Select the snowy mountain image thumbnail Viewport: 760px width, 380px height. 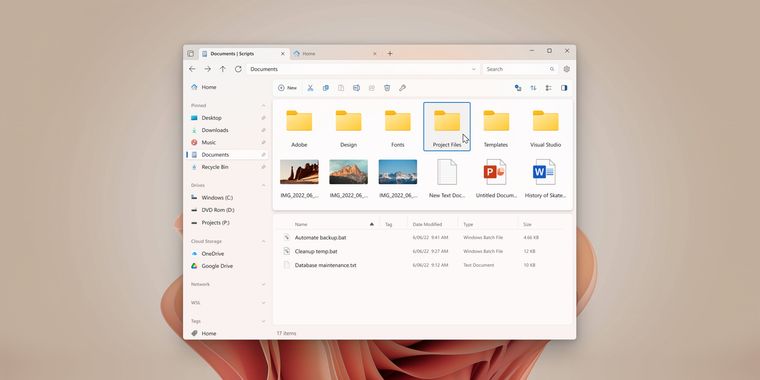point(398,172)
